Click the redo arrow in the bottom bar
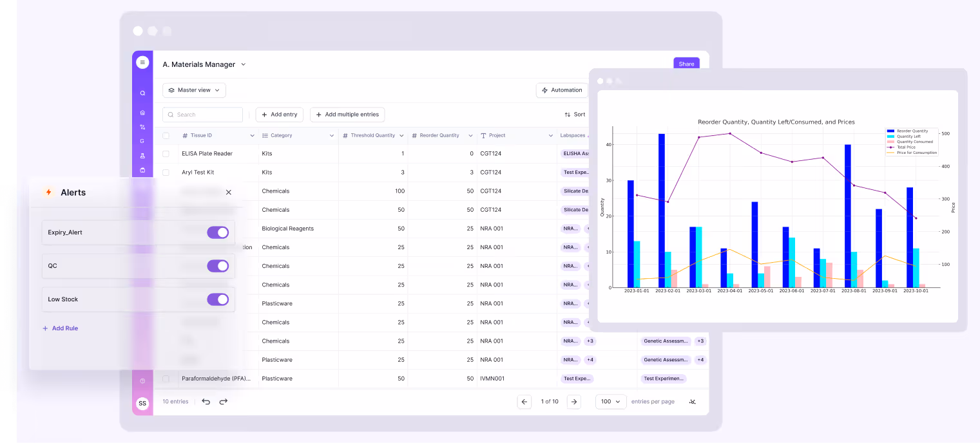This screenshot has width=980, height=443. pyautogui.click(x=223, y=402)
